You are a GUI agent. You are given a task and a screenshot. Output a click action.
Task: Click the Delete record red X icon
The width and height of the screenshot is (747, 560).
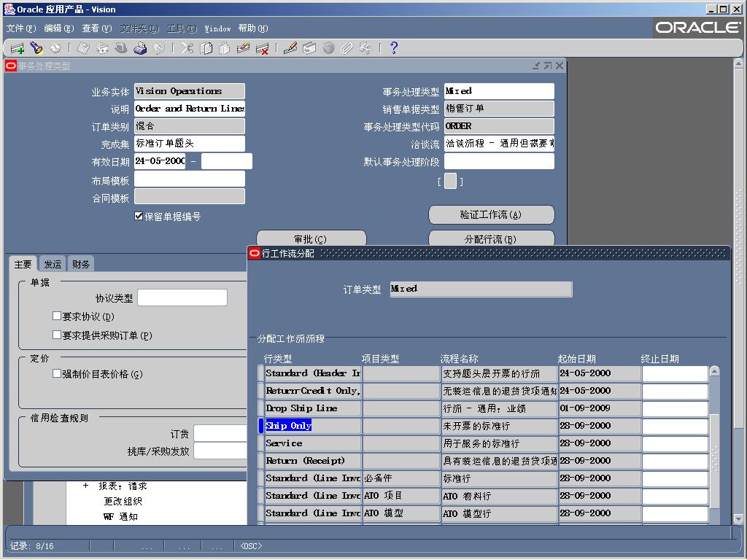click(262, 48)
